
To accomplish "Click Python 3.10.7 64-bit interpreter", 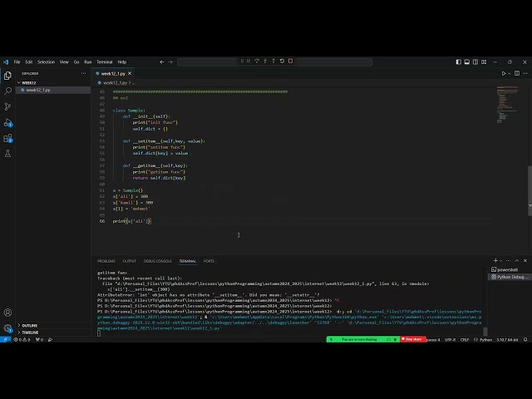I will pyautogui.click(x=507, y=340).
